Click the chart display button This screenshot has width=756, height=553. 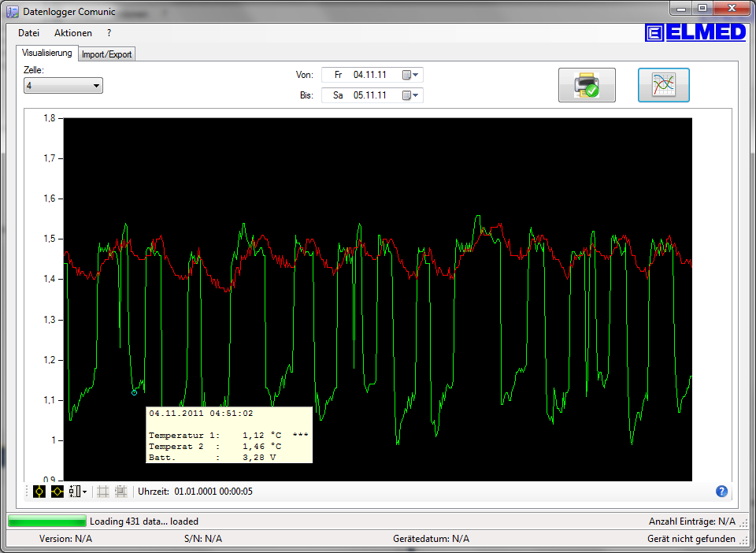coord(663,85)
